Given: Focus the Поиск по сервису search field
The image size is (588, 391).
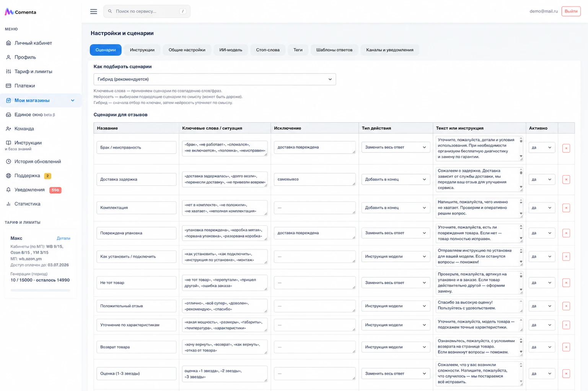Looking at the screenshot, I should click(147, 11).
